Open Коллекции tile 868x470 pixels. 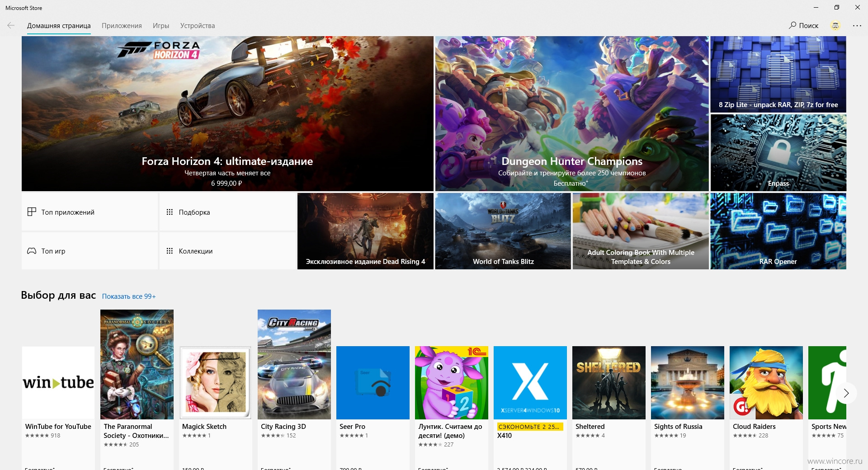(x=227, y=251)
